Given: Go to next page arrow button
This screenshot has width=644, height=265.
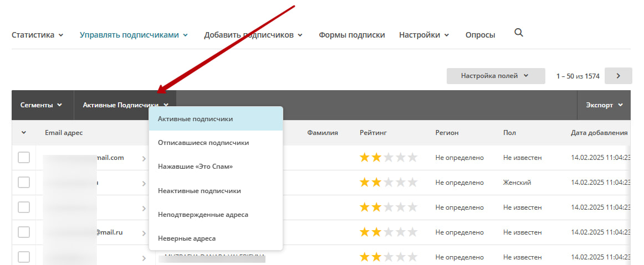Looking at the screenshot, I should click(618, 76).
